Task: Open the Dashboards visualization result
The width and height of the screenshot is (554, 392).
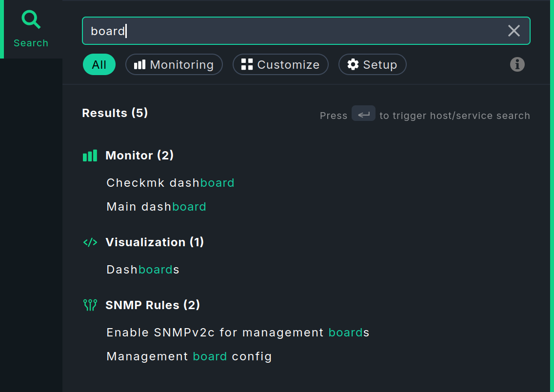Action: (143, 270)
